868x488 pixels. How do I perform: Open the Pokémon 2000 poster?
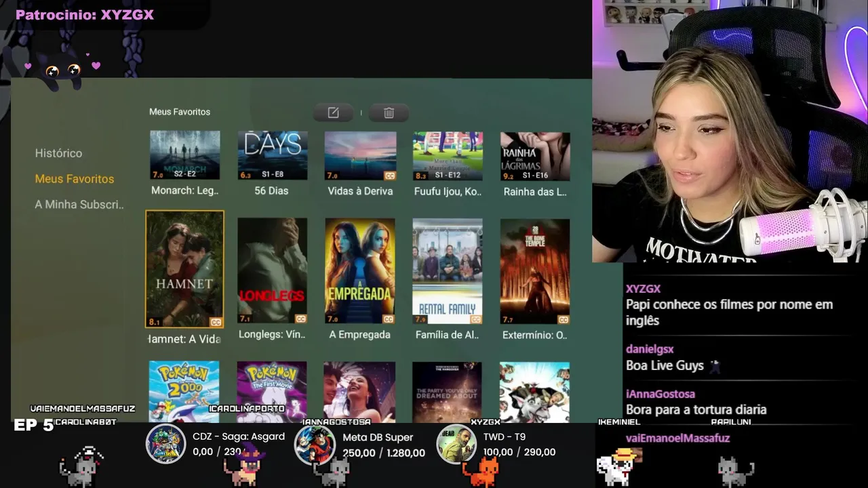pos(184,392)
